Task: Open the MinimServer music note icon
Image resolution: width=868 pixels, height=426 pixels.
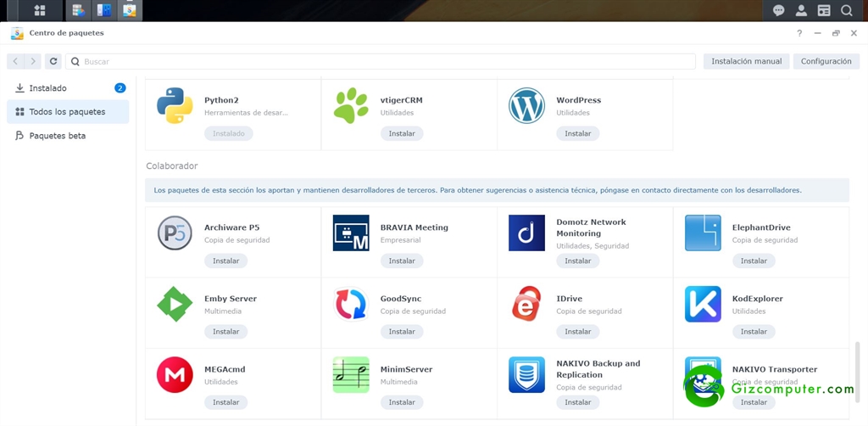Action: (351, 374)
